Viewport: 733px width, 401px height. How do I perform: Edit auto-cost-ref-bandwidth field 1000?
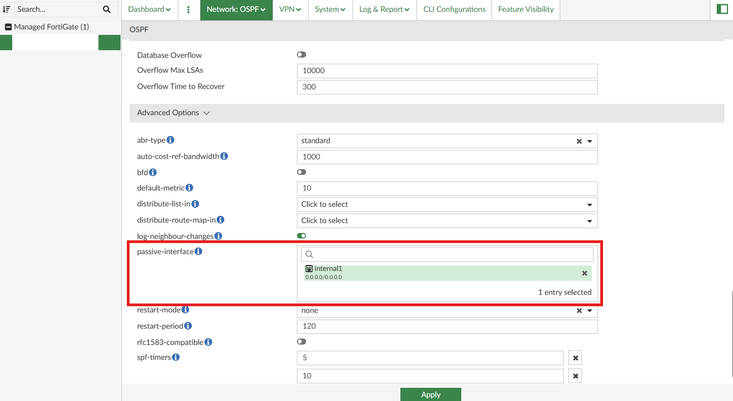click(x=447, y=157)
